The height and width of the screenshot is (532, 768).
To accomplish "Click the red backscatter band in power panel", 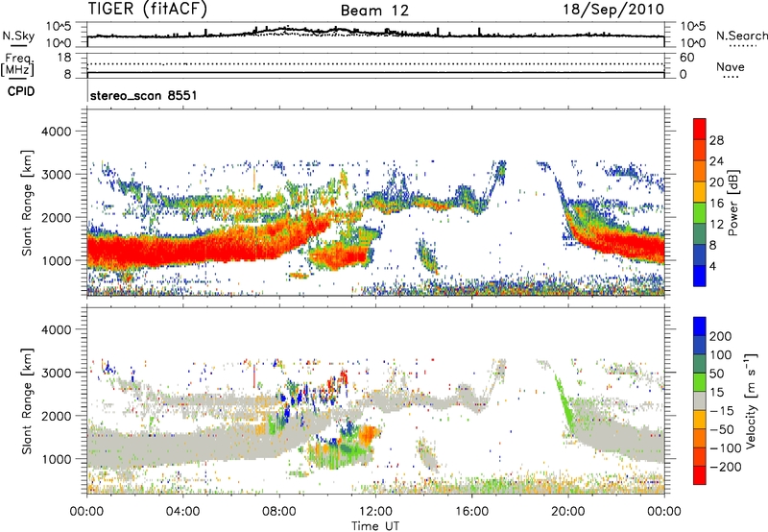I will coord(196,249).
